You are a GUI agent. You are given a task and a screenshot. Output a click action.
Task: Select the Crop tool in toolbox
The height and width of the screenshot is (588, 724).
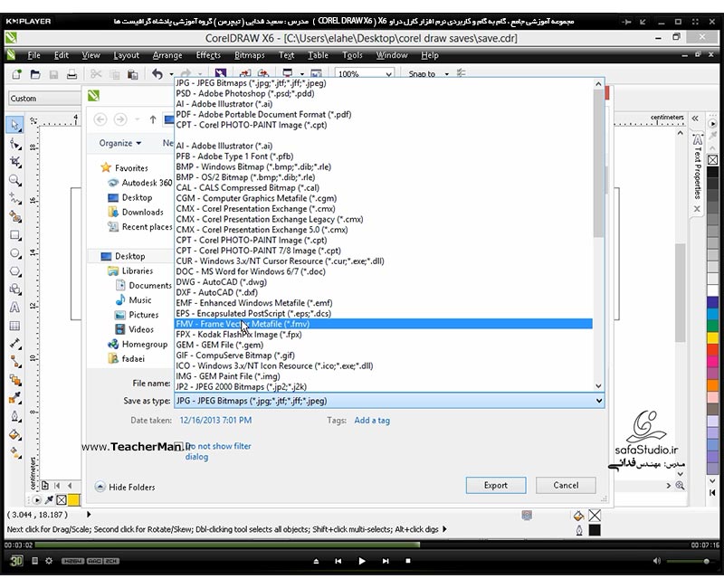15,162
